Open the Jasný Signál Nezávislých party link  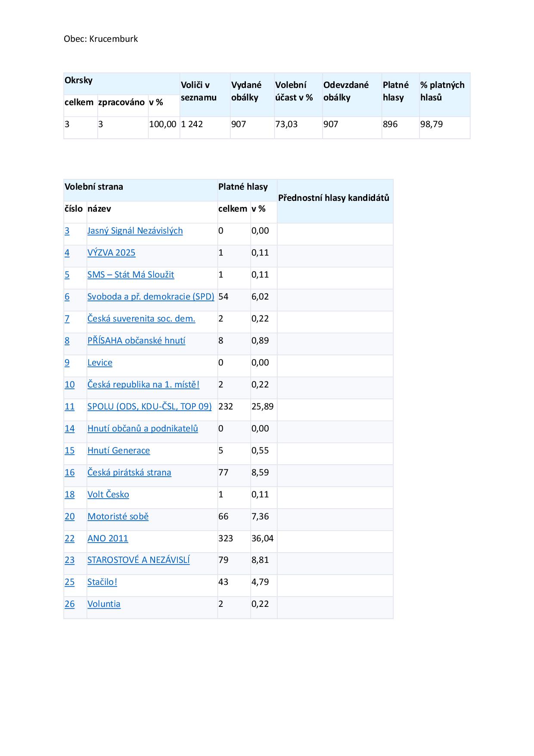click(x=135, y=231)
